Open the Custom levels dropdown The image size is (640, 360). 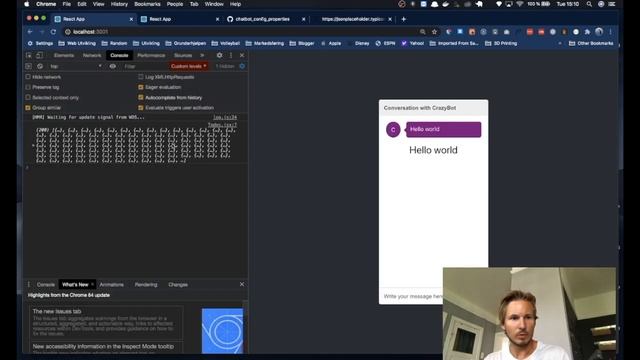pyautogui.click(x=189, y=66)
